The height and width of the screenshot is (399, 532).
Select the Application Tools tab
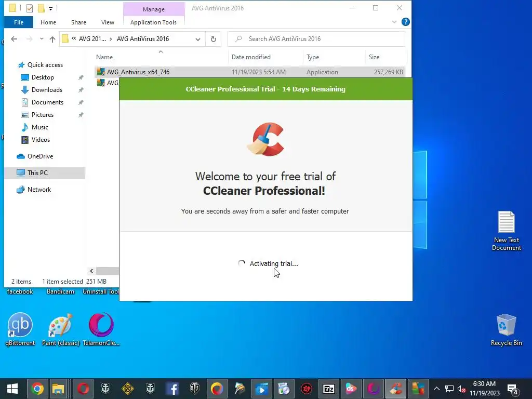click(x=153, y=22)
